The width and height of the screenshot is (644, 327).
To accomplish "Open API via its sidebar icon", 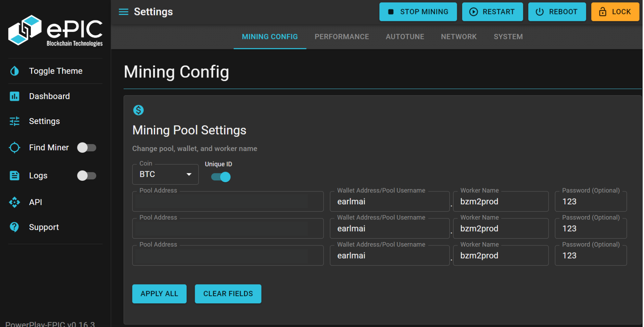I will click(14, 202).
